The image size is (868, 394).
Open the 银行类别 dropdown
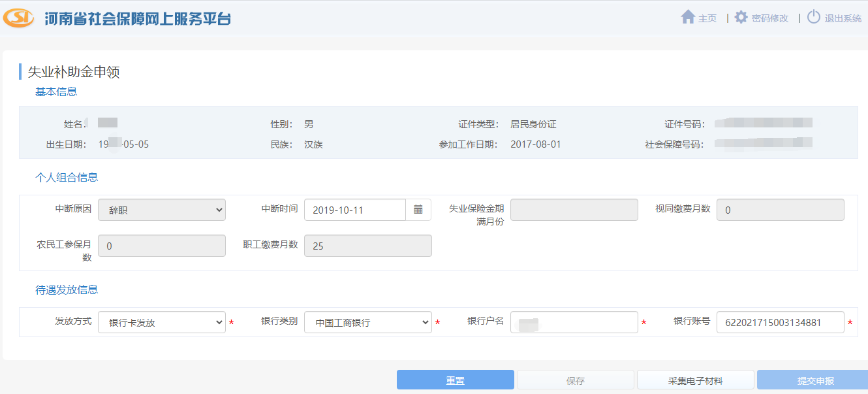pos(367,322)
